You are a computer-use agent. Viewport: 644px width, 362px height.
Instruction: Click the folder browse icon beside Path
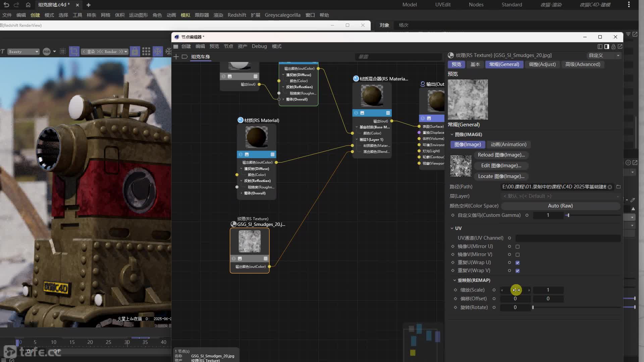(619, 187)
